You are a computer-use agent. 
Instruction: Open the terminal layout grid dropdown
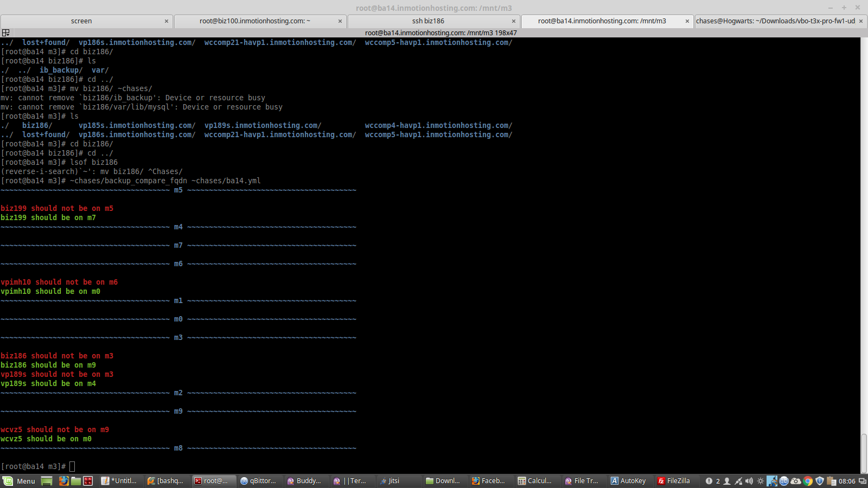coord(6,33)
